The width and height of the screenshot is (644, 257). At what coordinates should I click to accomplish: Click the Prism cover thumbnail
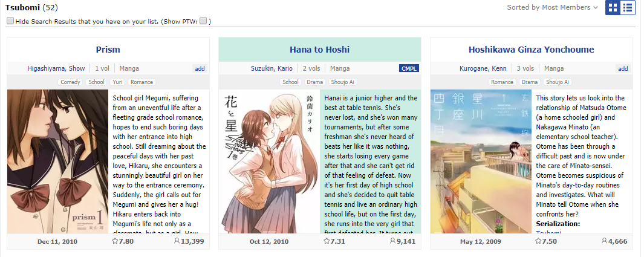(x=58, y=161)
